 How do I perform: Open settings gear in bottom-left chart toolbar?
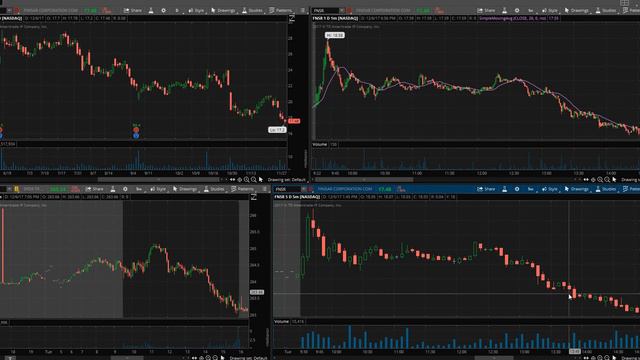125,189
